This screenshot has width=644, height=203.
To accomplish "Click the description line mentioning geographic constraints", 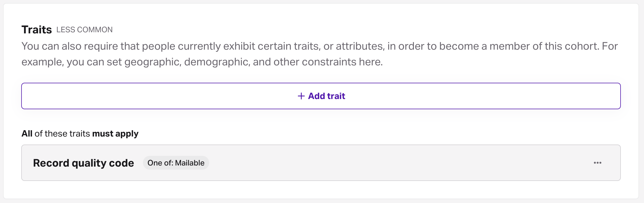I will click(202, 62).
